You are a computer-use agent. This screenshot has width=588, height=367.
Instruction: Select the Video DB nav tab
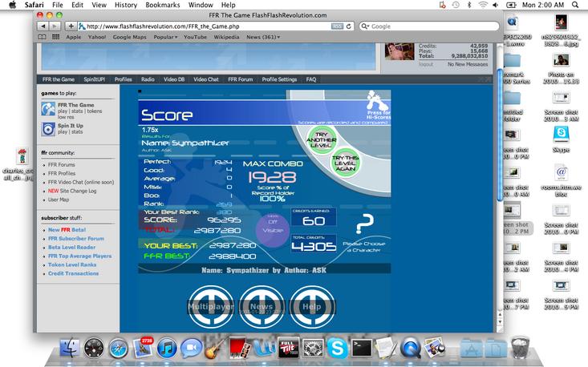tap(174, 79)
